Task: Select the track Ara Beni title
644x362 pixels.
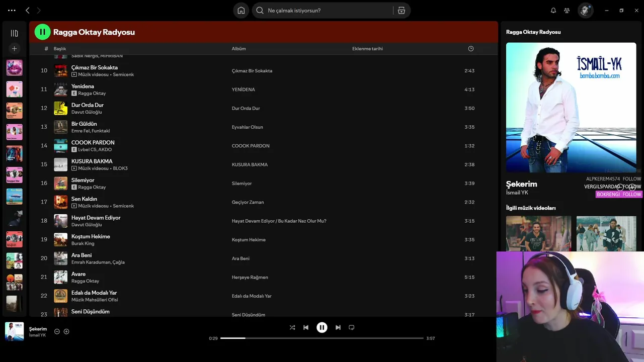Action: click(82, 255)
